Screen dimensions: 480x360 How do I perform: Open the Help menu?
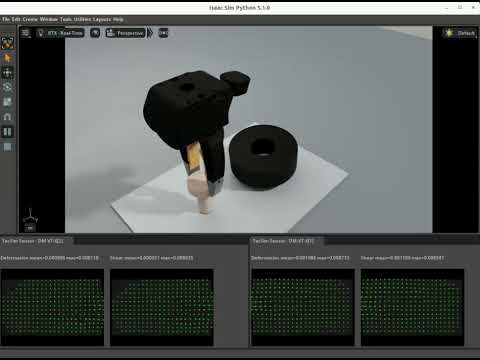[x=118, y=19]
